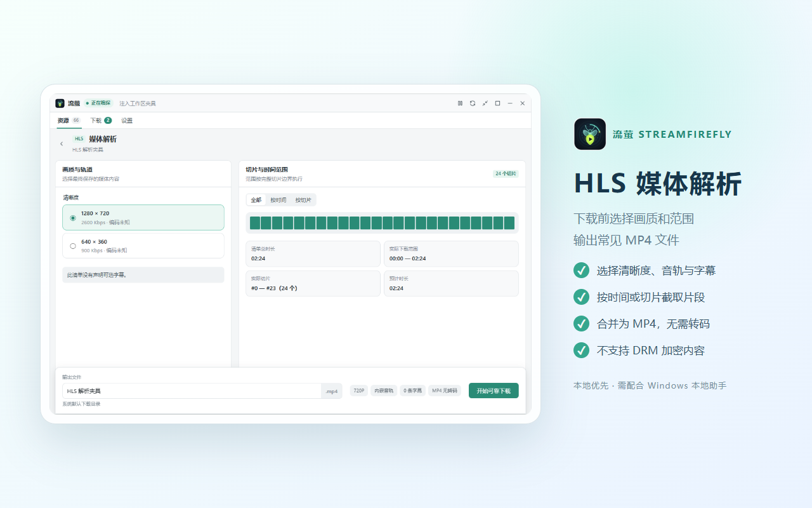Start the download with the green button
Image resolution: width=812 pixels, height=508 pixels.
click(x=494, y=391)
